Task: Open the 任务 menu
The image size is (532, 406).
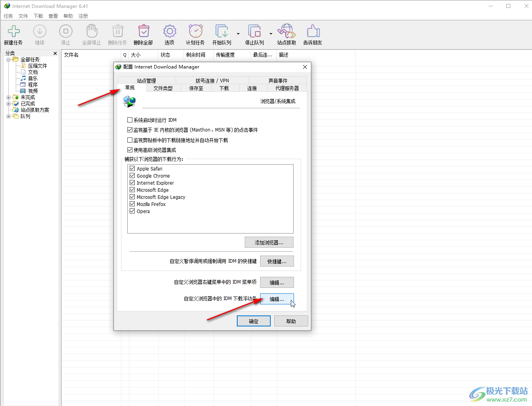Action: coord(8,16)
